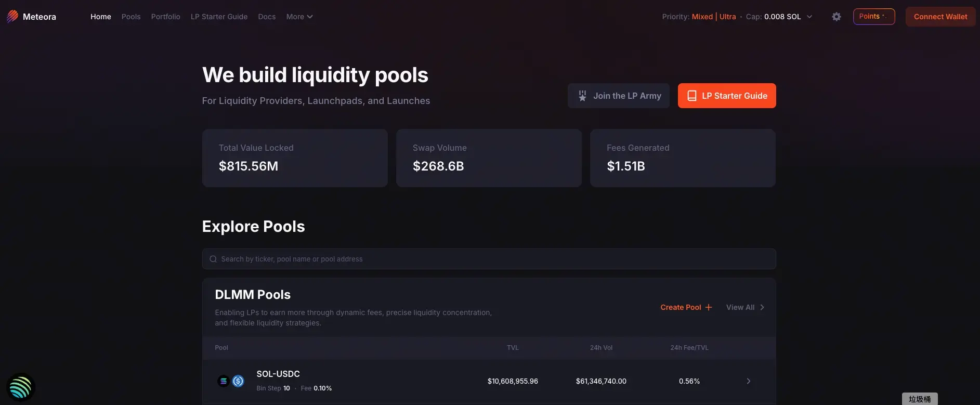
Task: Follow the View All link
Action: [744, 307]
